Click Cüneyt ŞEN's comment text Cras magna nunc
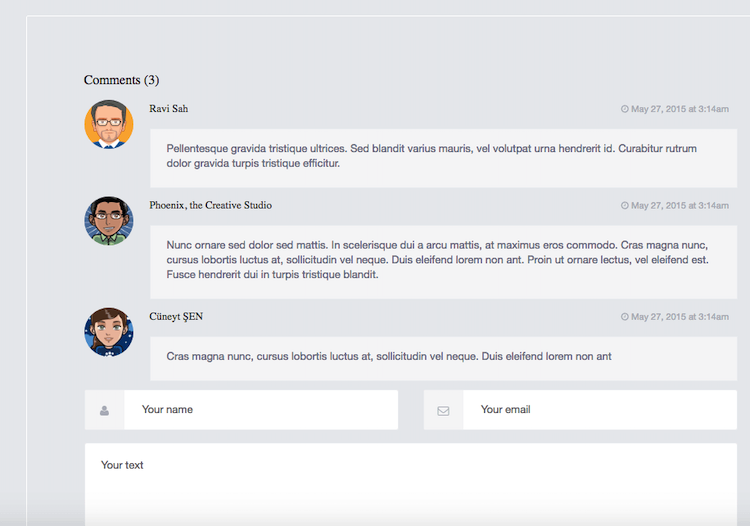Screen dimensions: 750x526 tap(388, 356)
